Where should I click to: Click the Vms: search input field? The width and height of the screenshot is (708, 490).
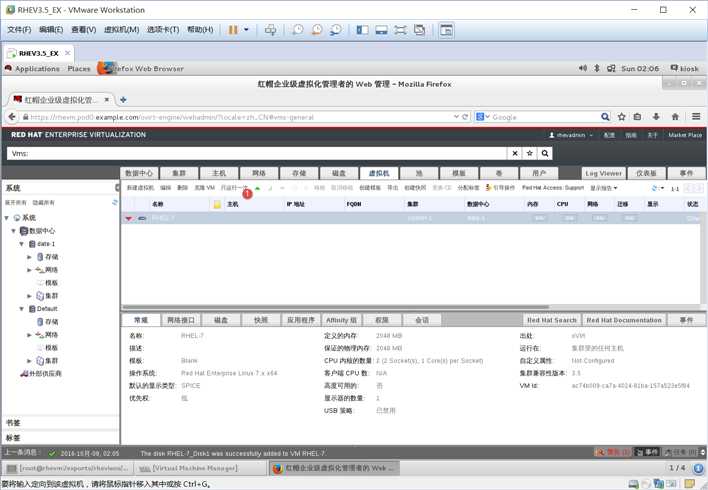(x=256, y=154)
